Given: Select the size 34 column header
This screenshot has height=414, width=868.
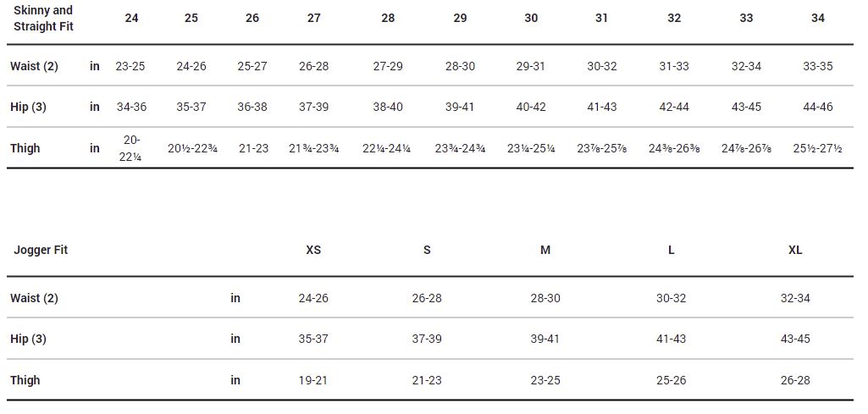Looking at the screenshot, I should point(818,18).
